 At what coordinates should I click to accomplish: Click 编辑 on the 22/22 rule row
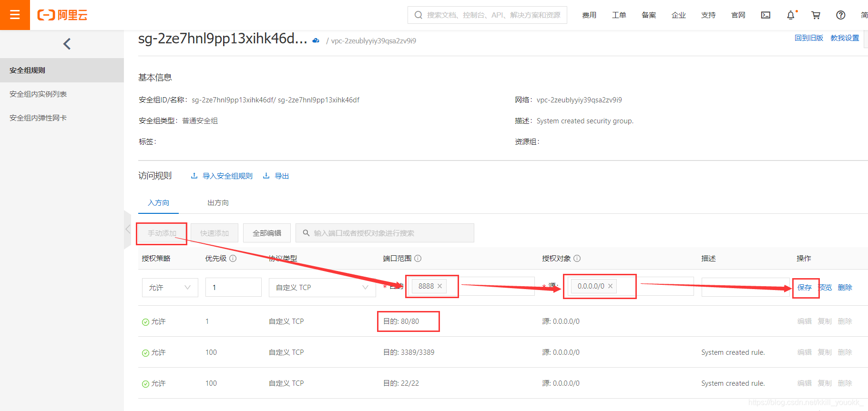pyautogui.click(x=805, y=383)
